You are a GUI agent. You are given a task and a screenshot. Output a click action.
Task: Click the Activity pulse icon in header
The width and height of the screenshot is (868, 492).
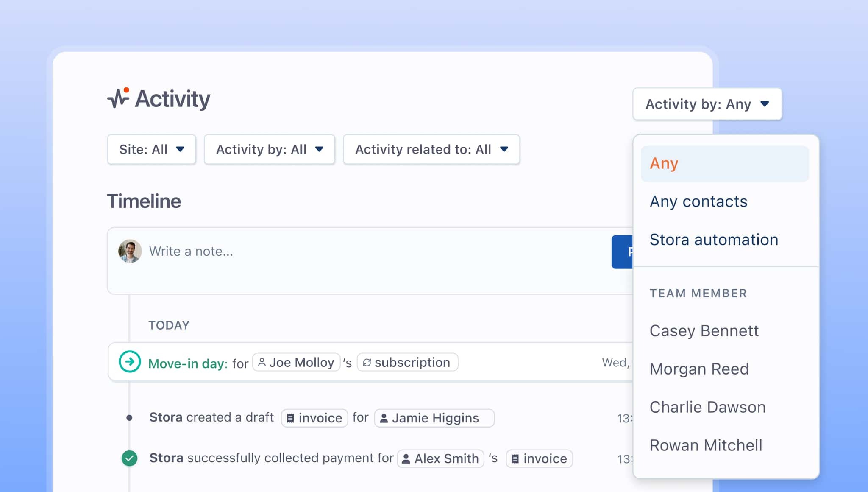pos(118,98)
